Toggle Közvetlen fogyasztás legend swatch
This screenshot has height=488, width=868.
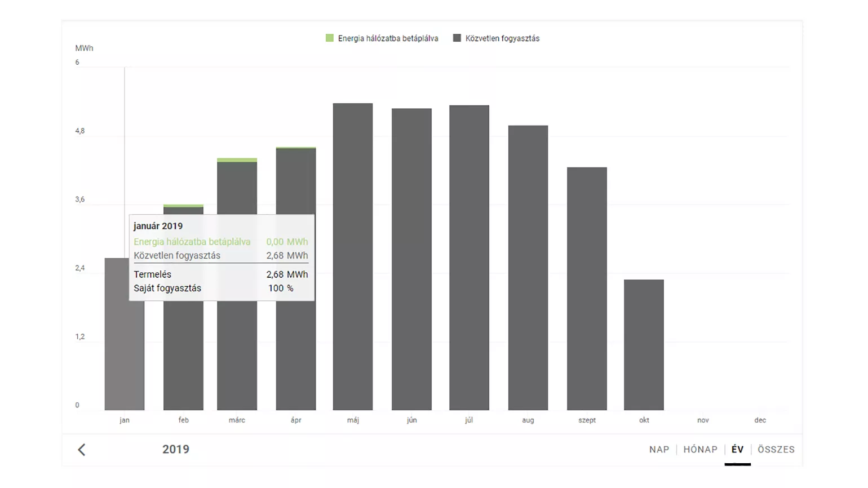pyautogui.click(x=457, y=38)
